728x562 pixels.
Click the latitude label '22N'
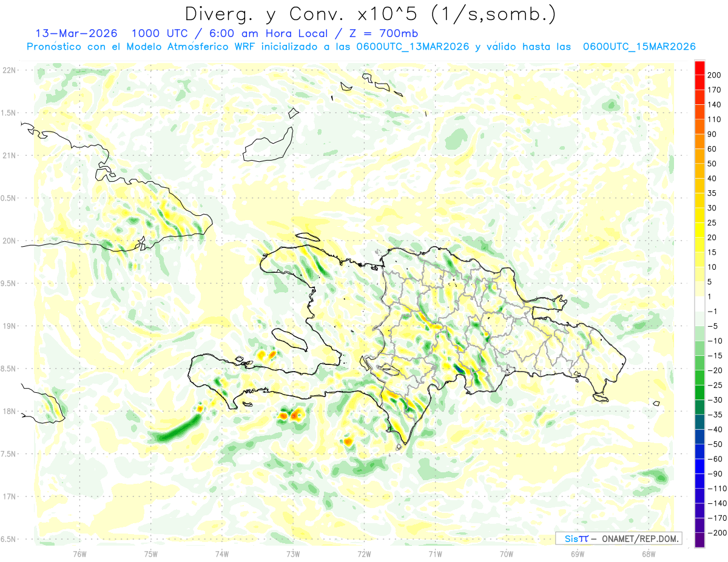point(8,70)
